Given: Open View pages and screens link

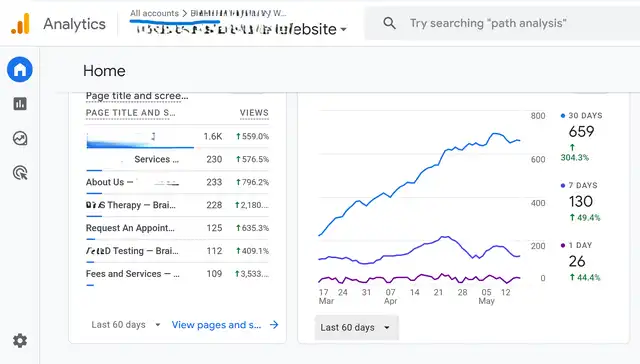Looking at the screenshot, I should coord(216,325).
